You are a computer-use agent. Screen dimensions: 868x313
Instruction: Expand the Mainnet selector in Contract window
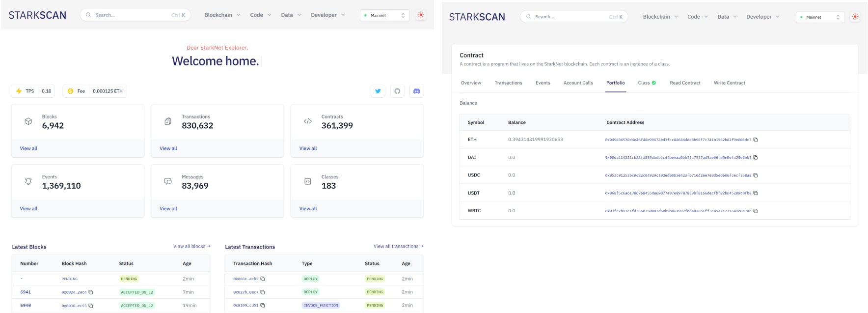coord(820,17)
